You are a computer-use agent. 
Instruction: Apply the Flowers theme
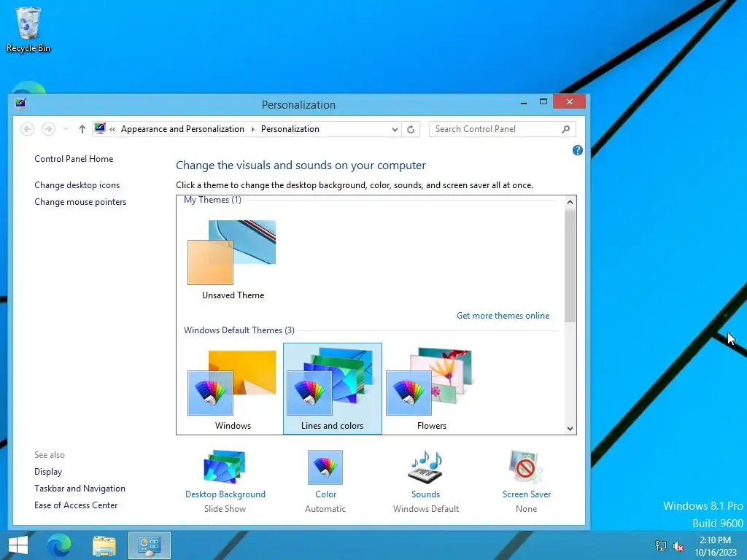[x=432, y=389]
